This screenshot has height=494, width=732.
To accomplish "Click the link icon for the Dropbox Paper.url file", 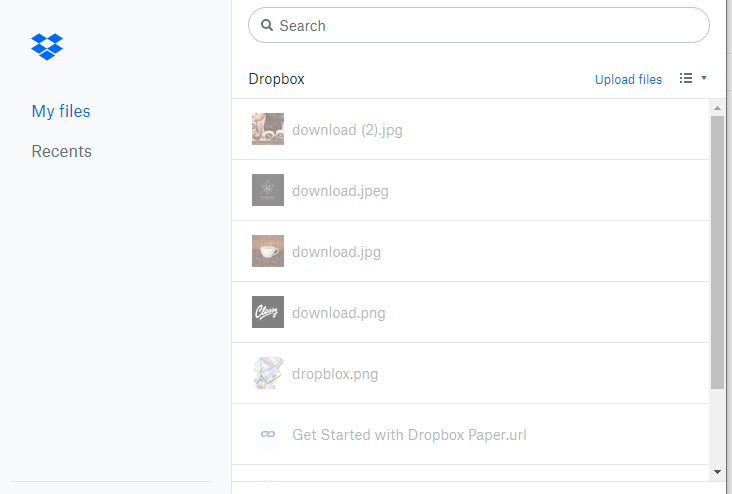I will coord(267,434).
